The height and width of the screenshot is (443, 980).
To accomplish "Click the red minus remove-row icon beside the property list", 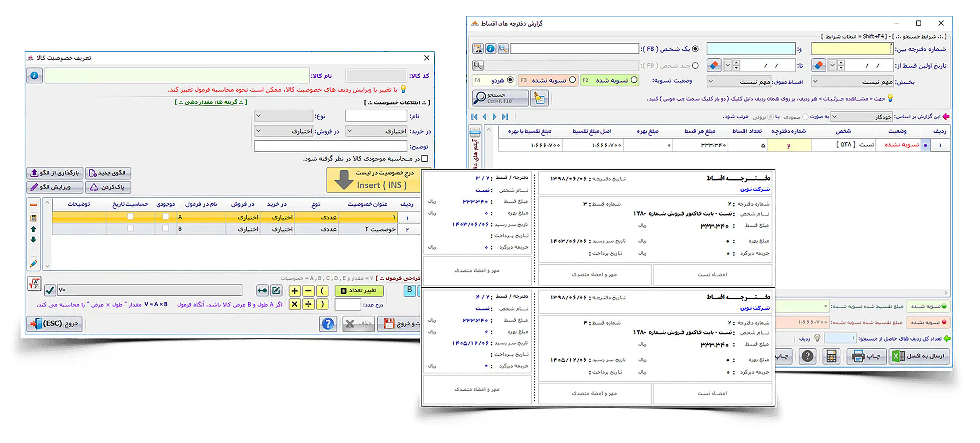I will pos(33,205).
